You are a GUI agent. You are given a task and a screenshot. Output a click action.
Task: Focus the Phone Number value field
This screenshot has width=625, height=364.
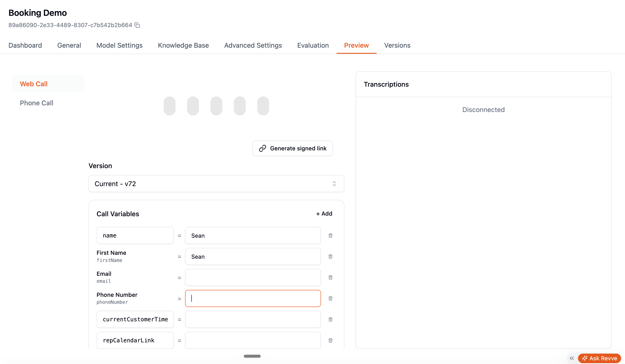pos(253,298)
